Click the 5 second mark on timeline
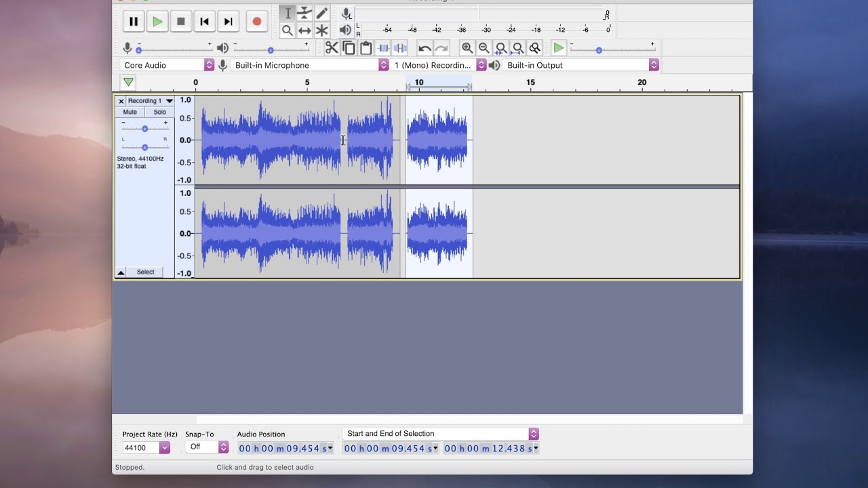The image size is (868, 488). [307, 83]
